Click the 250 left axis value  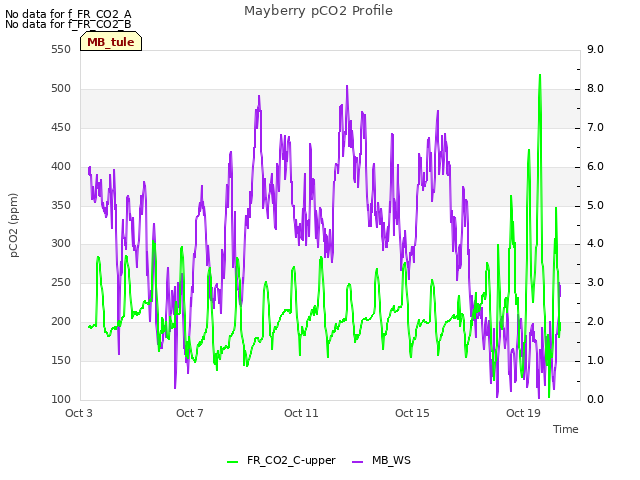click(61, 282)
